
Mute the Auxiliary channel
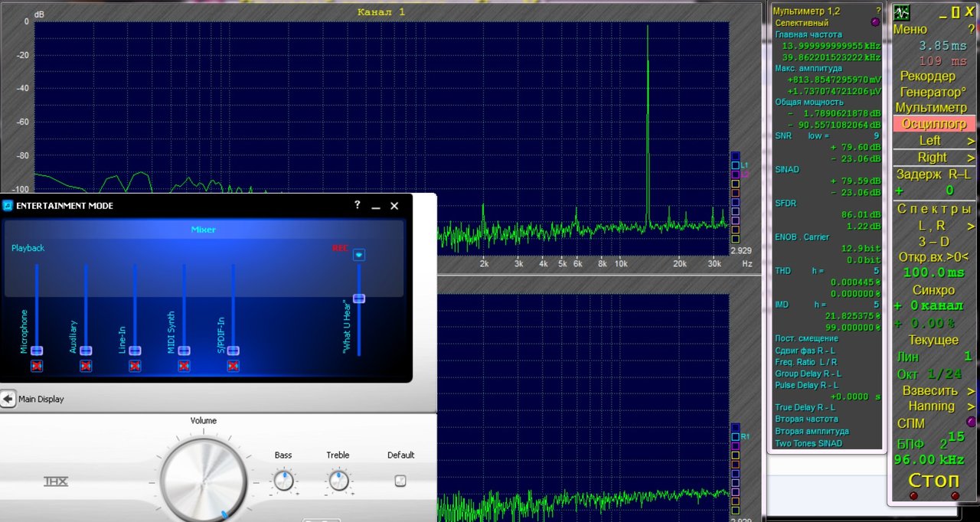86,367
